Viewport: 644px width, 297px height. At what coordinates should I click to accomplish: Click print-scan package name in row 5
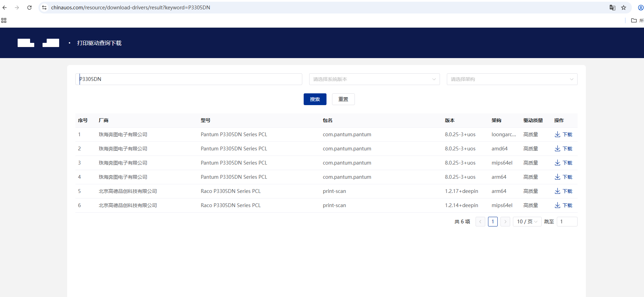(x=334, y=191)
